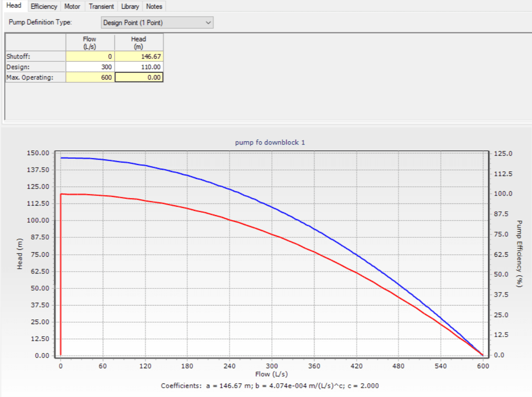Edit the Design head cell 110.00
Viewport: 532px width, 397px height.
point(139,67)
